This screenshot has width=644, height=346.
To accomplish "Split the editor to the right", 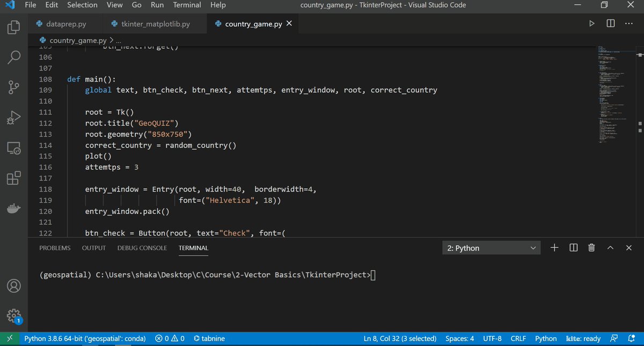I will coord(611,24).
